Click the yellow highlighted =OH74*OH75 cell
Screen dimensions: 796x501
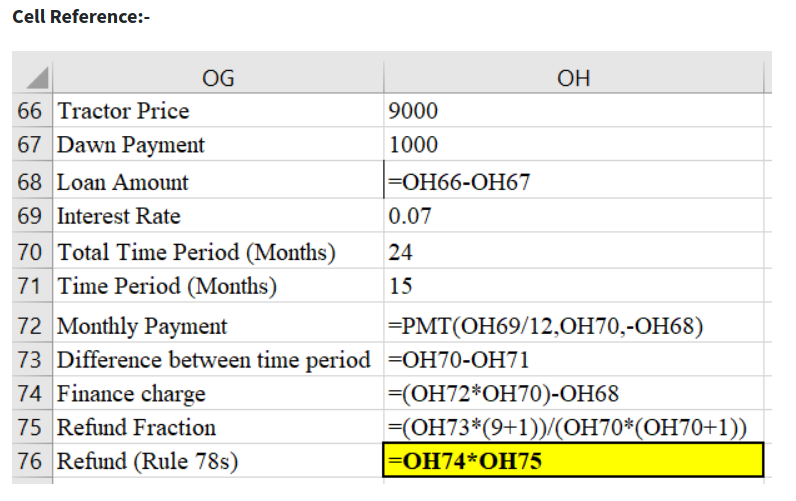(573, 461)
